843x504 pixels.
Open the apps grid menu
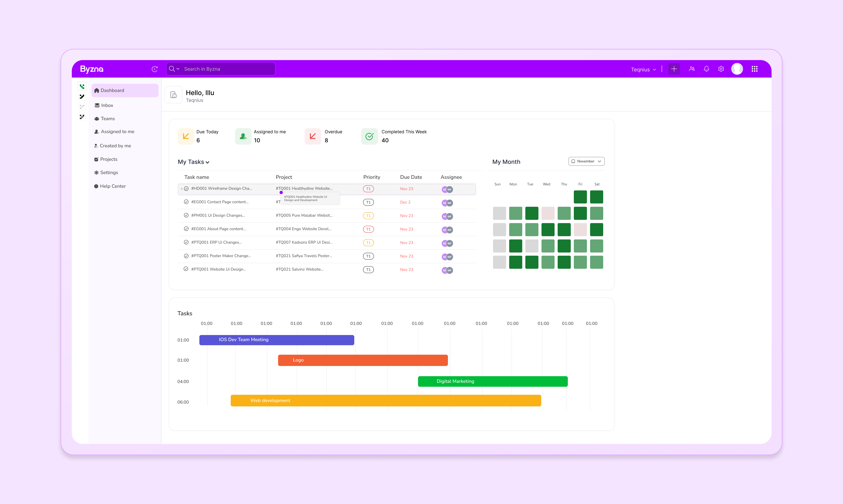point(755,69)
